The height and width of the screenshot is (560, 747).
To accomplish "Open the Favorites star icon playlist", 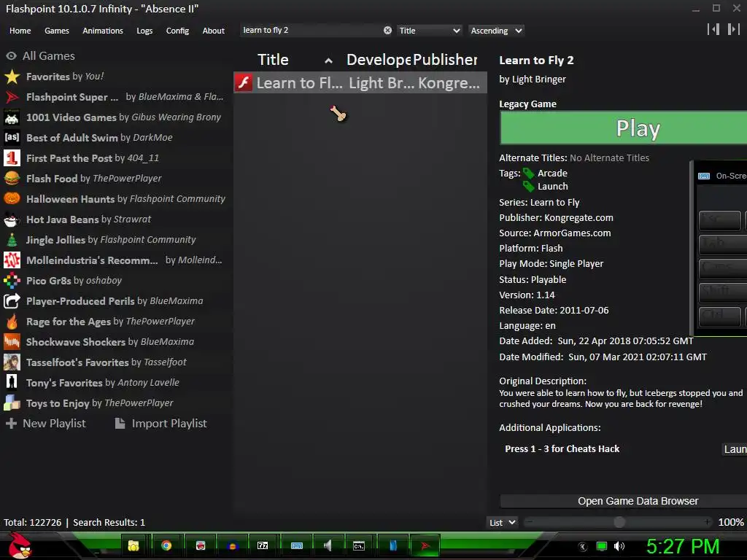I will (x=12, y=77).
